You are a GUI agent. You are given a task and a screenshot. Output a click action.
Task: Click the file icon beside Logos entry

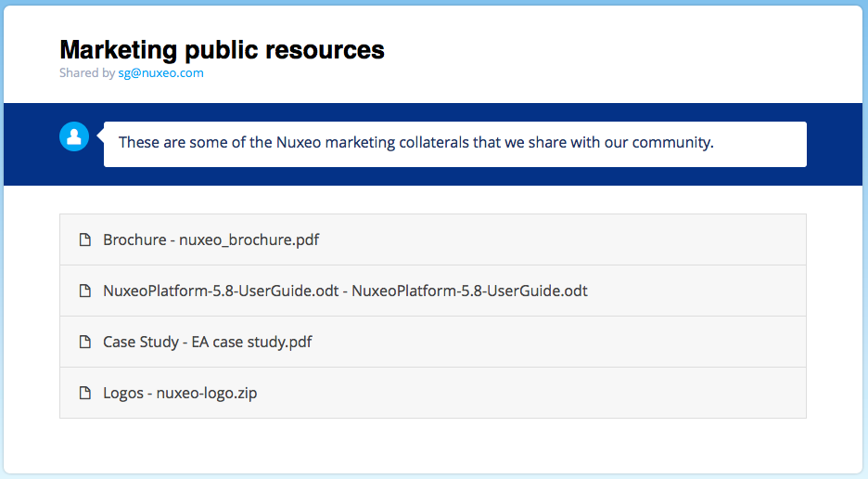tap(84, 393)
